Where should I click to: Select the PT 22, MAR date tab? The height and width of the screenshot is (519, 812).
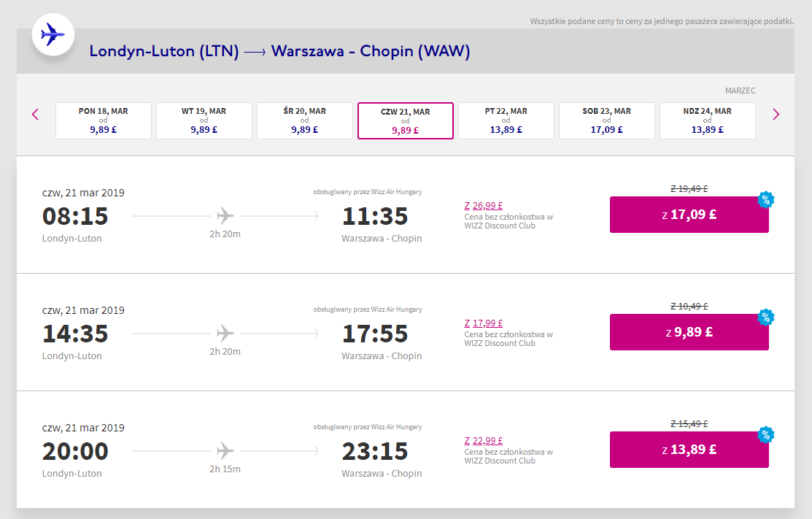[506, 120]
